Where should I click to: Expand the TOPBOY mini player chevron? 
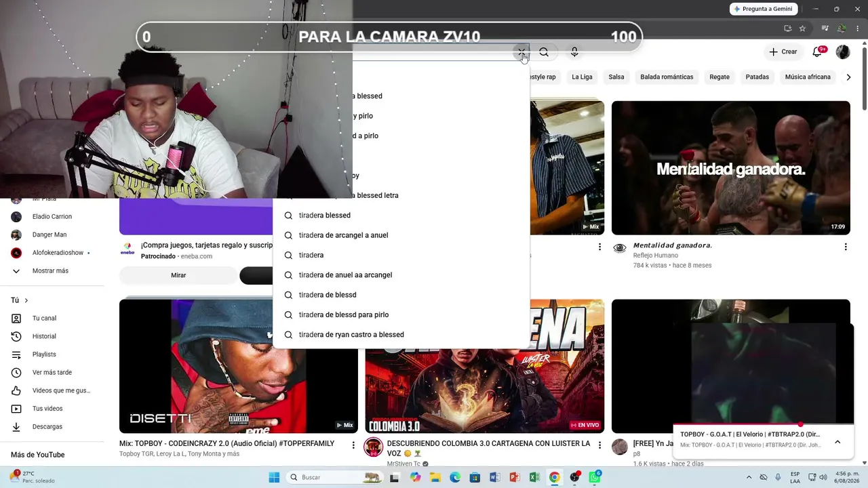[837, 442]
